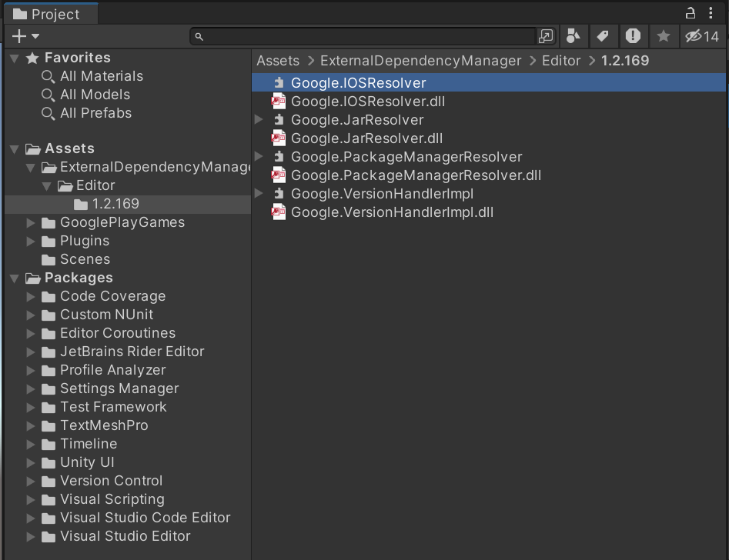This screenshot has width=729, height=560.
Task: Open the Project panel three-dot menu
Action: tap(711, 13)
